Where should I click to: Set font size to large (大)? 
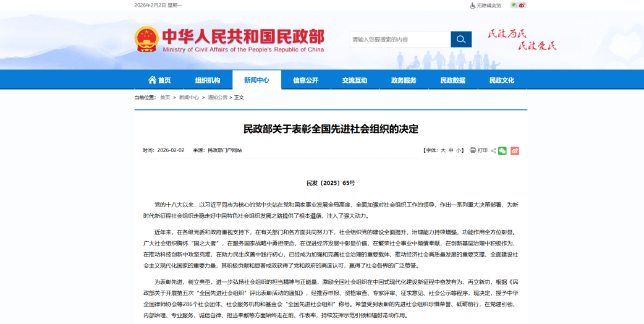click(x=443, y=150)
